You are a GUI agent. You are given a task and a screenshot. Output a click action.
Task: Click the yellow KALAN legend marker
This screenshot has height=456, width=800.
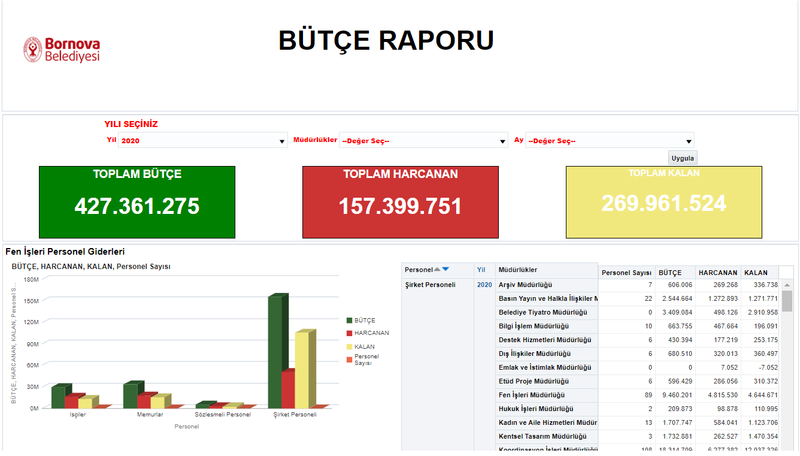click(x=349, y=347)
